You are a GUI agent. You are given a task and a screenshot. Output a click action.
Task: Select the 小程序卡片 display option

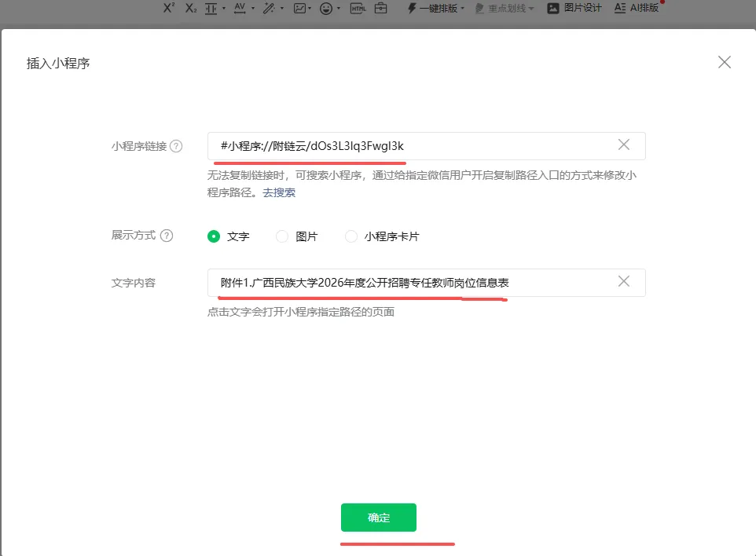tap(351, 236)
